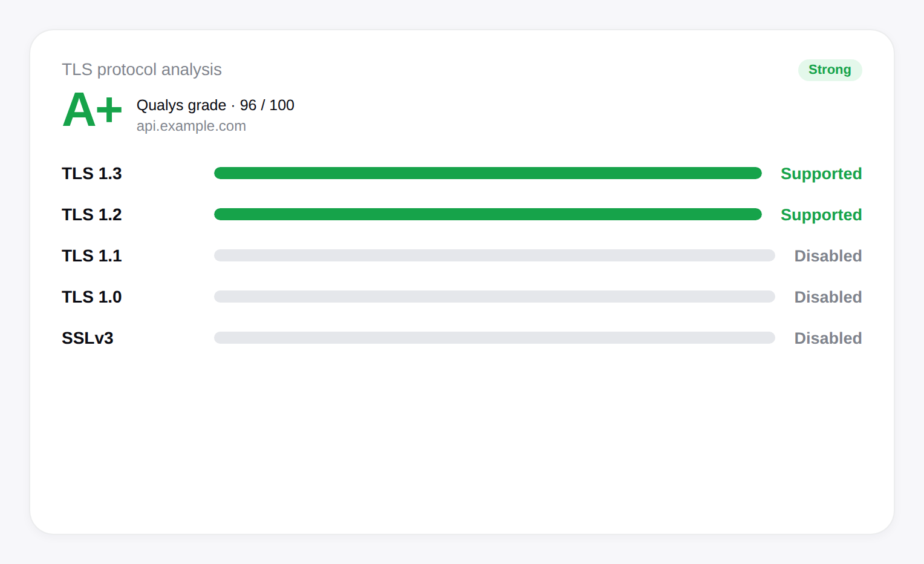
Task: Click the TLS 1.3 Supported status
Action: 821,174
